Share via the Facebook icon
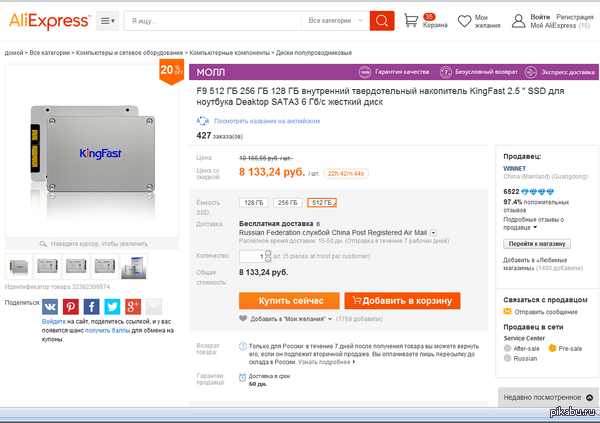The image size is (600, 423). pos(91,307)
